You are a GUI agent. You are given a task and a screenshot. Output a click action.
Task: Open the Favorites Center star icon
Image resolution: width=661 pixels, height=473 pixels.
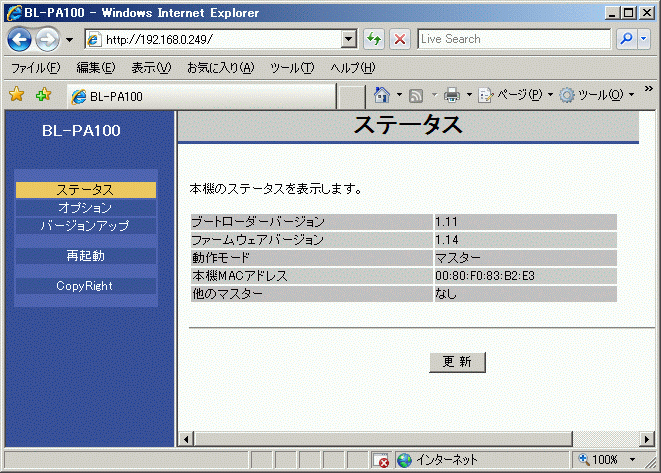tap(17, 94)
